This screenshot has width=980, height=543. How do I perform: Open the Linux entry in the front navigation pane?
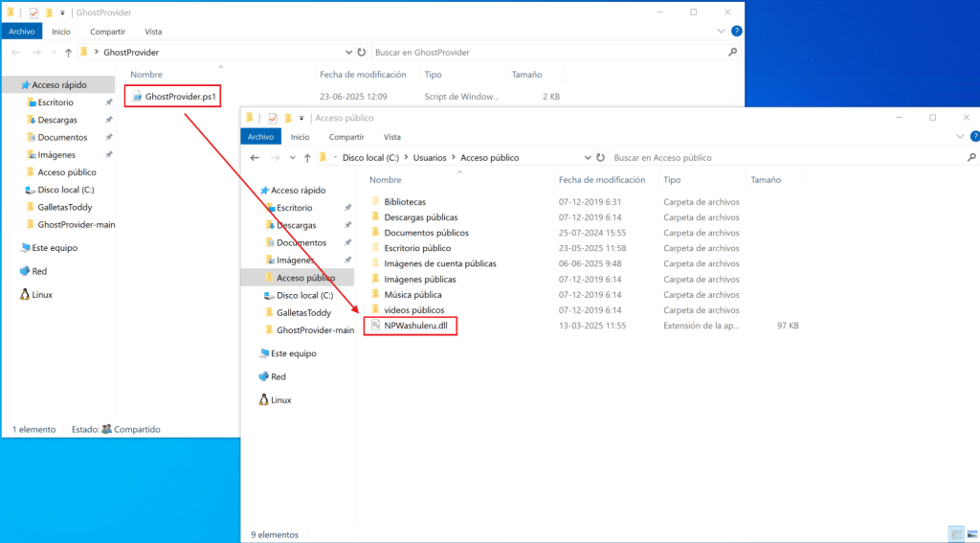[280, 399]
